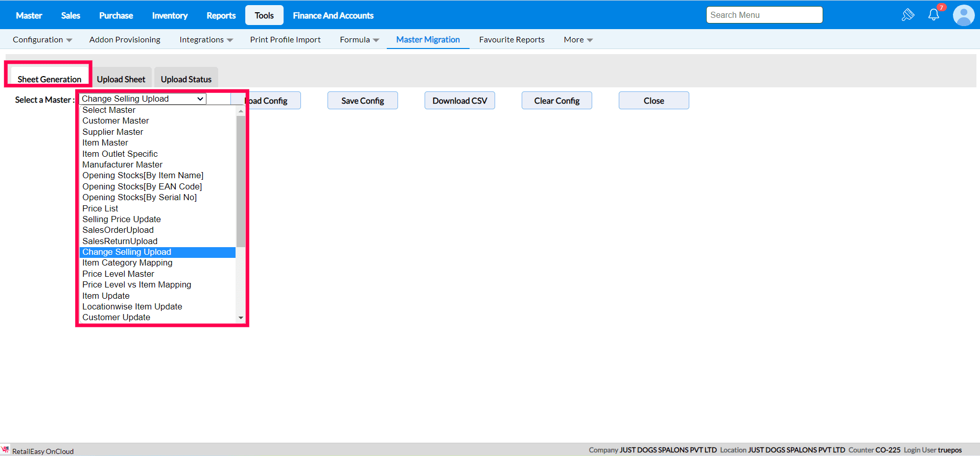Open the pin shortcut icon in header
980x456 pixels.
[x=908, y=15]
